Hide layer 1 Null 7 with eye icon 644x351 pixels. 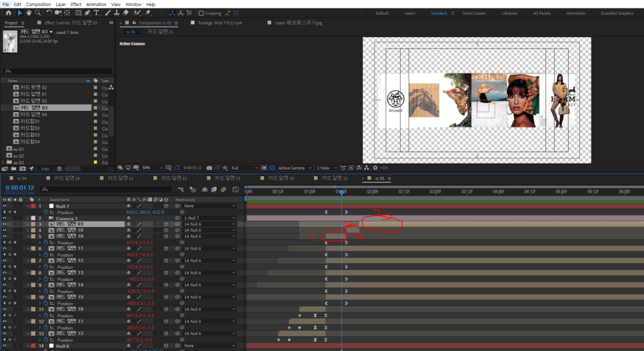click(x=5, y=206)
